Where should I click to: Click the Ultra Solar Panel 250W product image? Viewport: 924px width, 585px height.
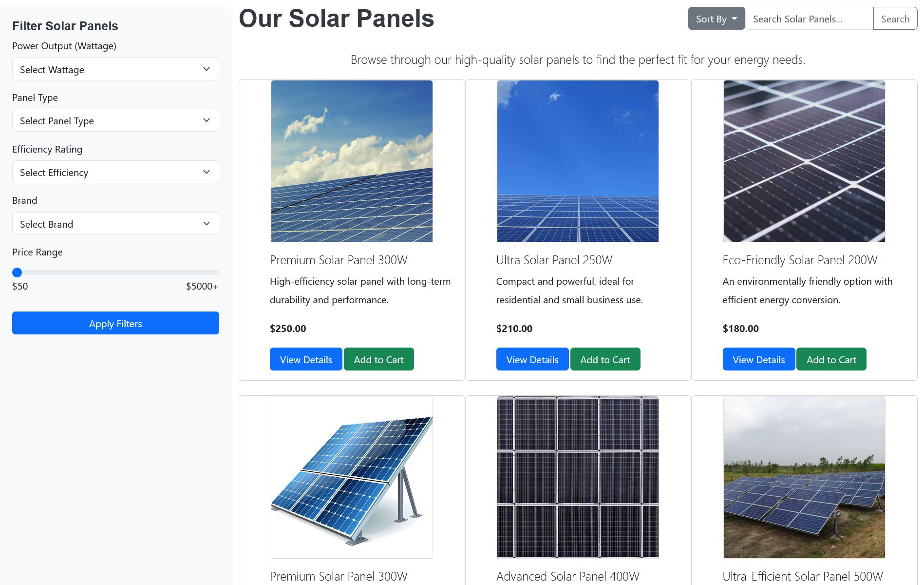pos(578,161)
